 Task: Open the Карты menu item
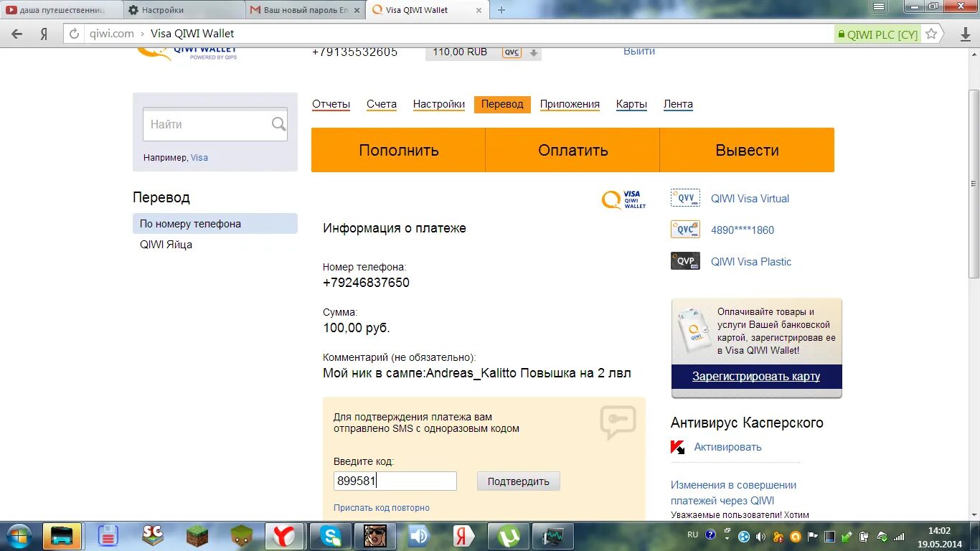tap(631, 104)
